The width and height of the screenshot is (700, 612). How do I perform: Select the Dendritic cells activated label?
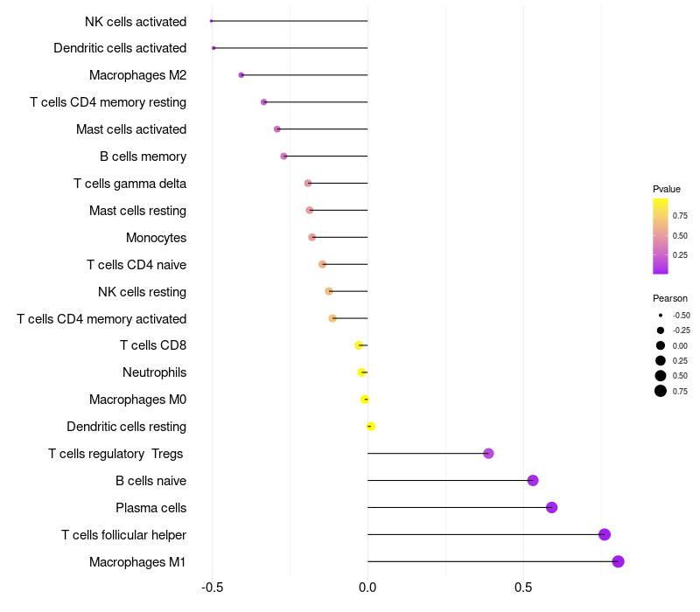click(x=120, y=48)
